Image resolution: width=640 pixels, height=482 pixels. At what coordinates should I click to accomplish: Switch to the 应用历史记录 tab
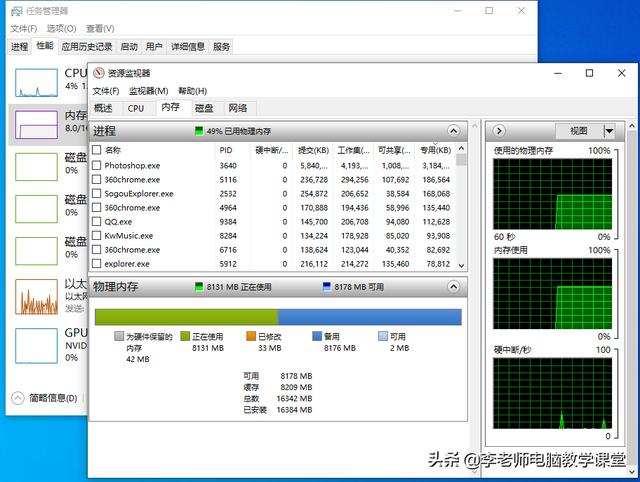(87, 47)
